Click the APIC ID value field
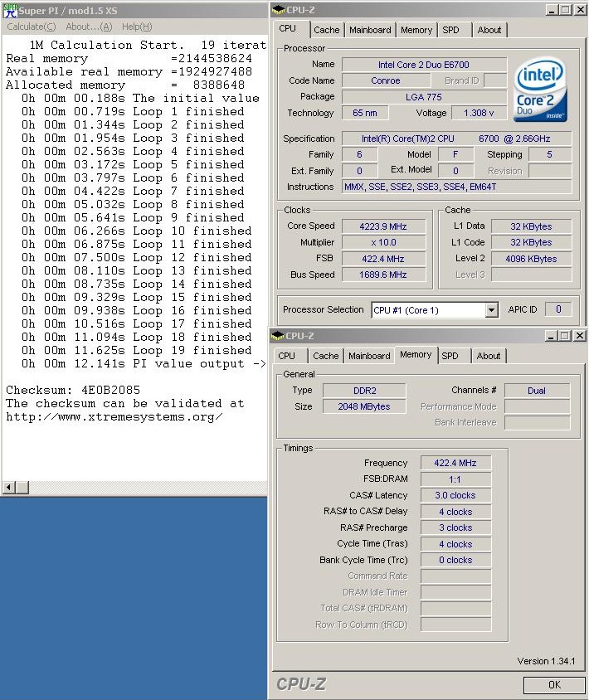Screen dimensions: 589x700 (x=558, y=309)
